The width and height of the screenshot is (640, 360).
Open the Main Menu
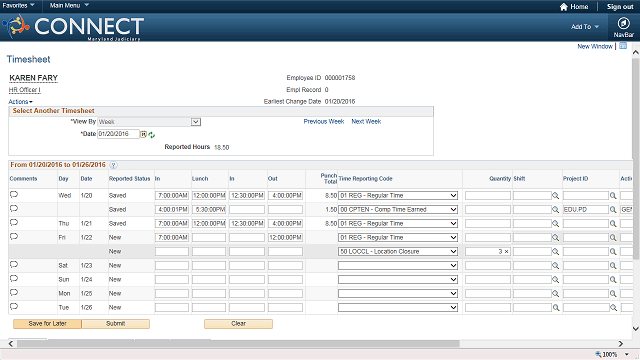pos(69,5)
